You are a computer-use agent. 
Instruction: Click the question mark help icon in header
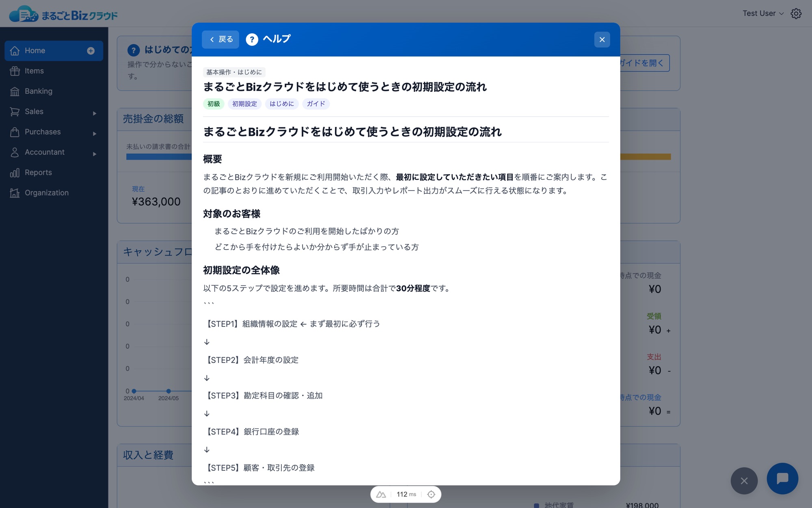coord(252,39)
